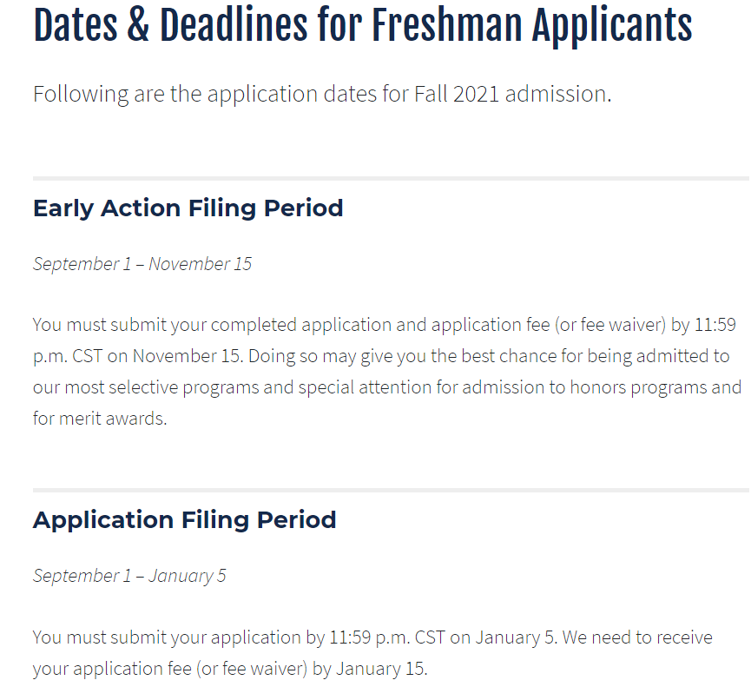Click the September 1 – January 5 date range
751x700 pixels.
click(x=129, y=576)
